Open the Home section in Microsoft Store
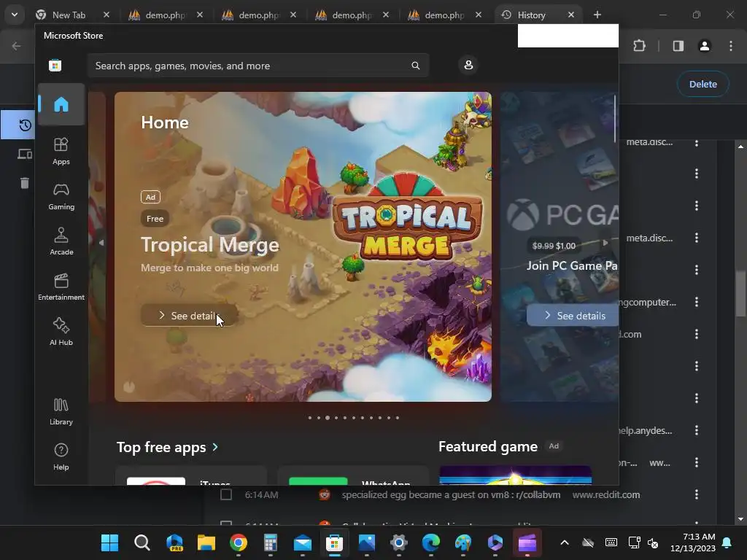The image size is (747, 560). (x=61, y=104)
